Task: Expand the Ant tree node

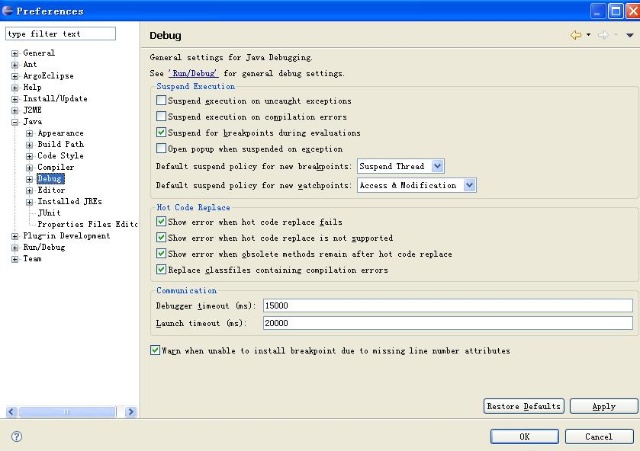Action: click(x=15, y=64)
